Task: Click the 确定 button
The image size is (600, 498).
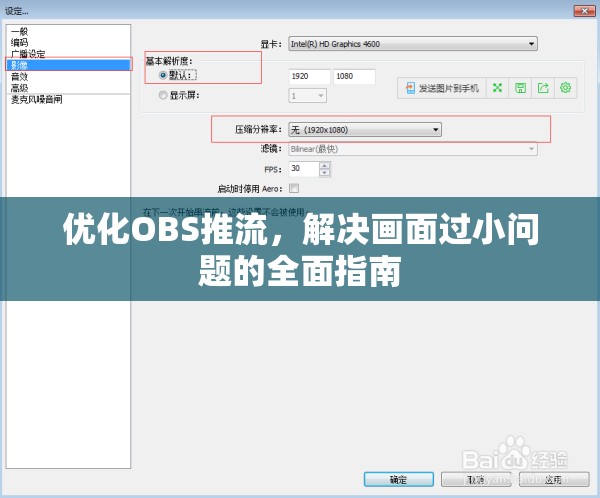Action: [x=398, y=479]
